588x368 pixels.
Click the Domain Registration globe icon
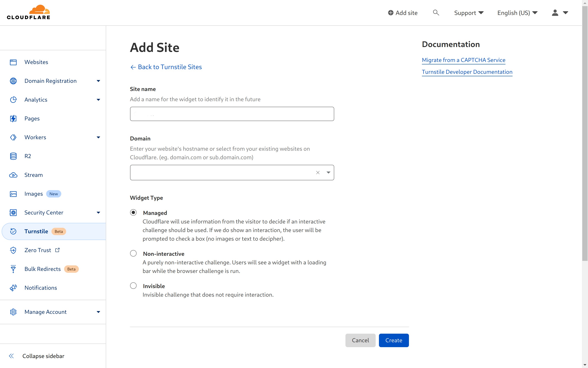[13, 81]
